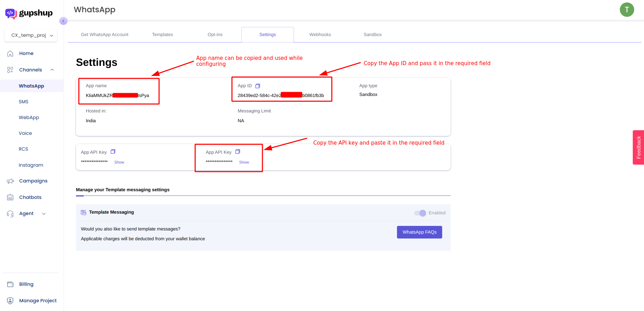
Task: Open the CX_temp_proj project dropdown
Action: coord(31,35)
